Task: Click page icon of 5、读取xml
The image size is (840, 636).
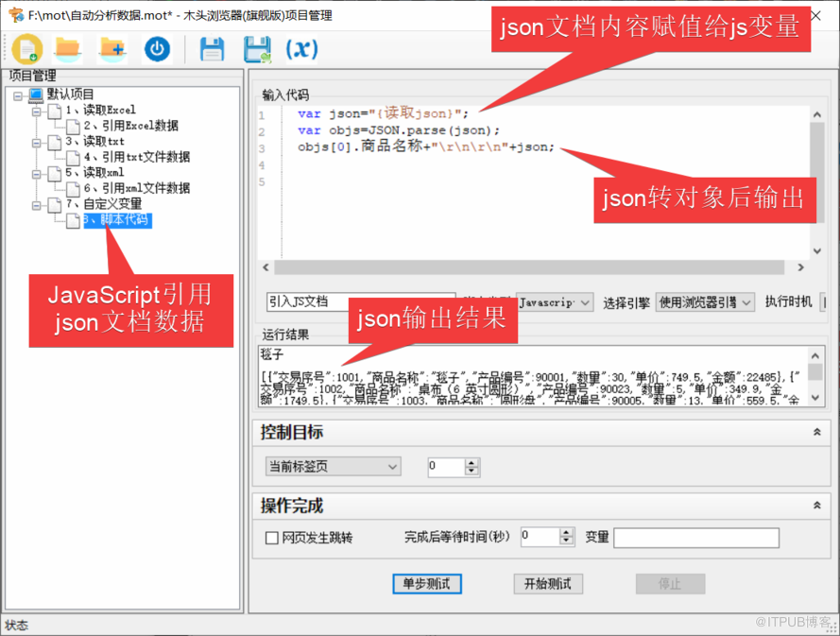Action: tap(54, 174)
